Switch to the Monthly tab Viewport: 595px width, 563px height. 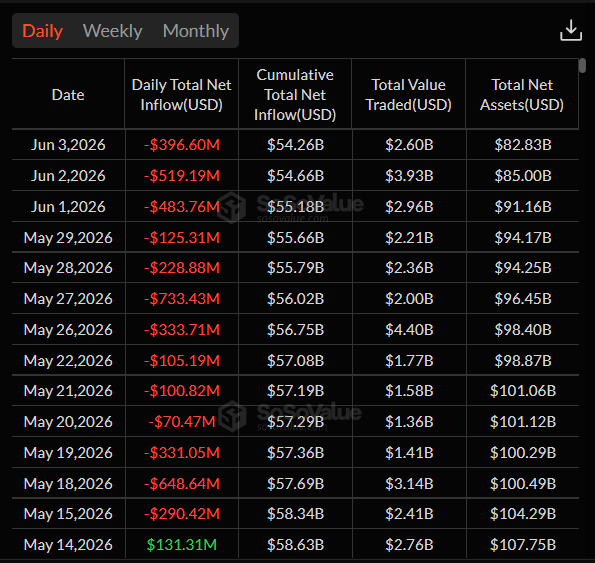(196, 31)
